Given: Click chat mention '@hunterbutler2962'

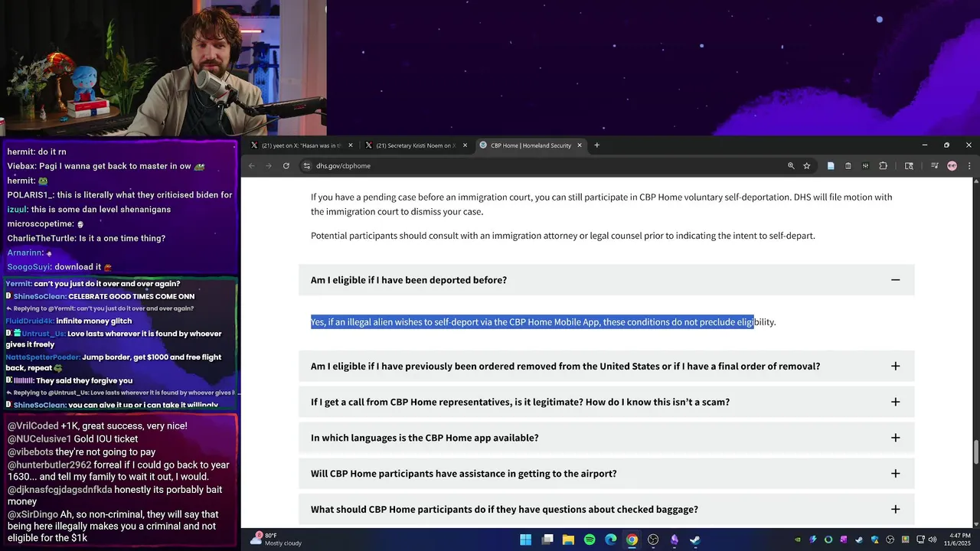Looking at the screenshot, I should pyautogui.click(x=50, y=464).
